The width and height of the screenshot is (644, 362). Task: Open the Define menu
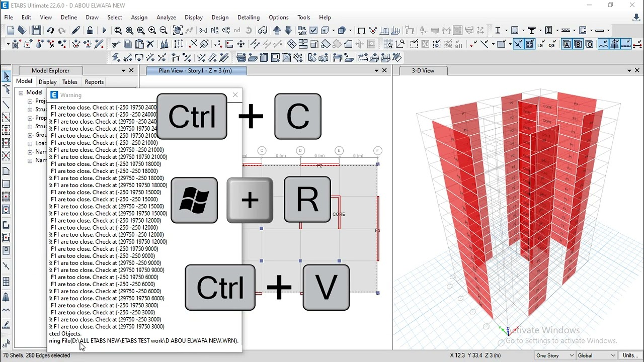(69, 18)
